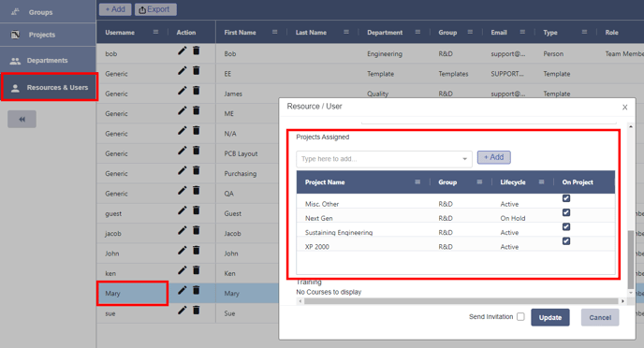Open Group column menu in users table
644x348 pixels.
point(470,32)
